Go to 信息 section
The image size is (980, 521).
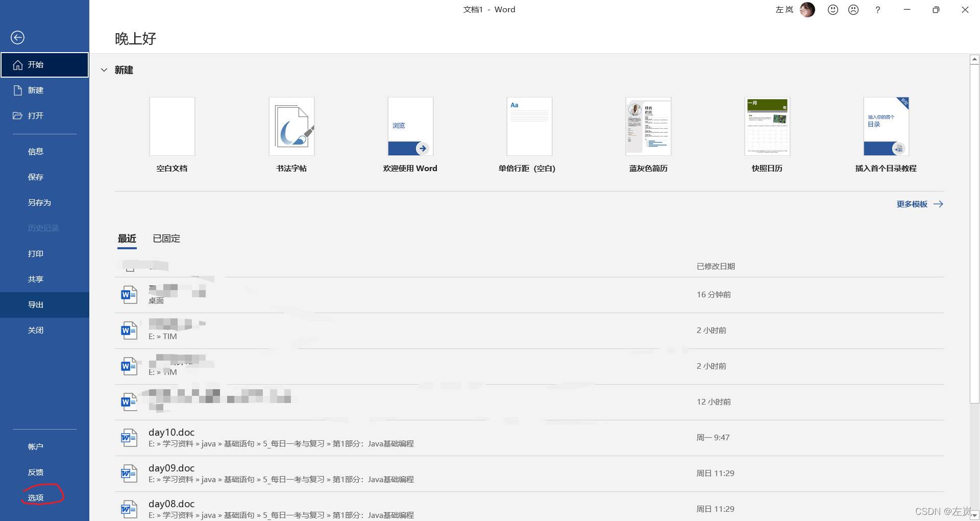tap(44, 152)
